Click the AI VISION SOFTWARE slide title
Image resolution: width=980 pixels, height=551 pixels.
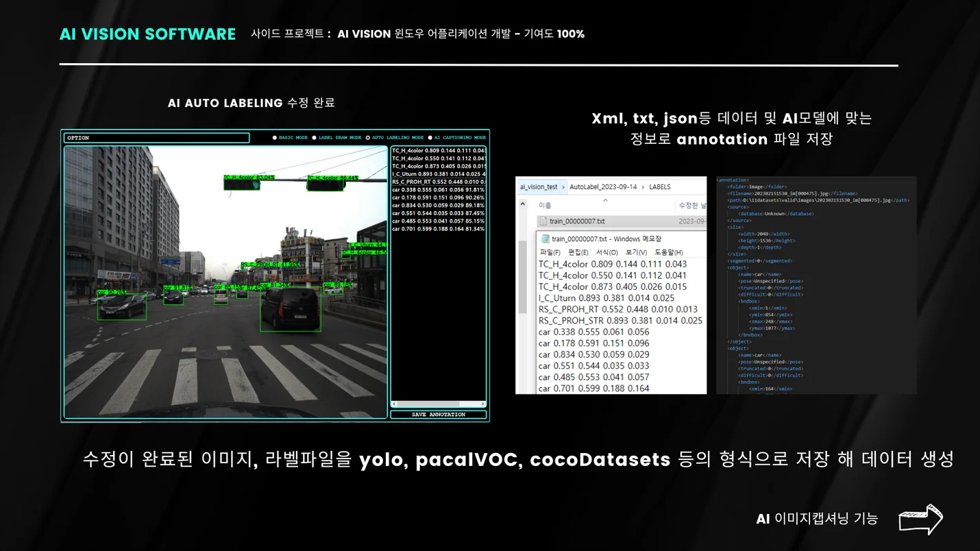147,34
